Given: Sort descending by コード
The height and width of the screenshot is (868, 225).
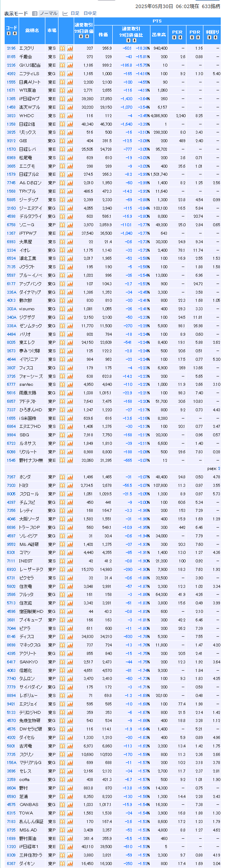Looking at the screenshot, I should pos(15,33).
